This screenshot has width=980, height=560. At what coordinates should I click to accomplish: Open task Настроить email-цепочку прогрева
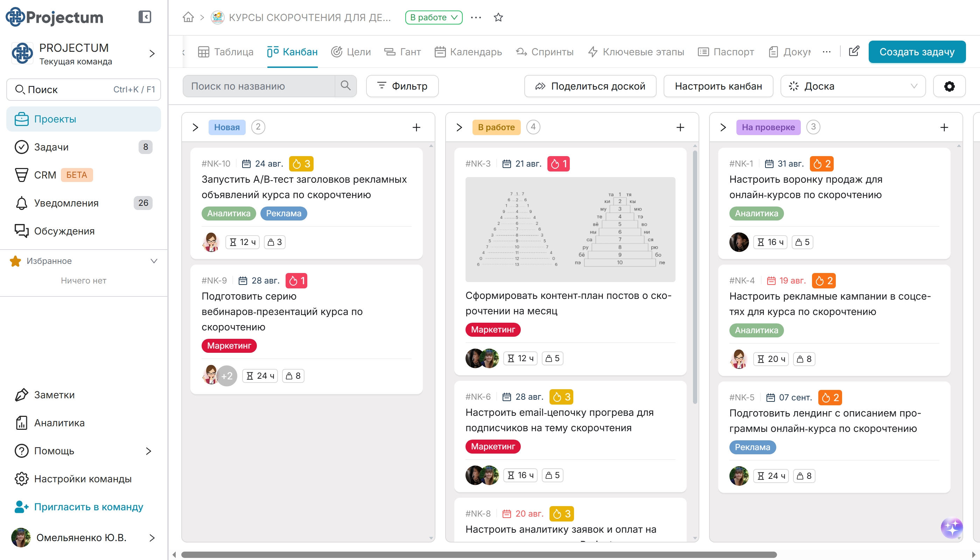coord(559,420)
